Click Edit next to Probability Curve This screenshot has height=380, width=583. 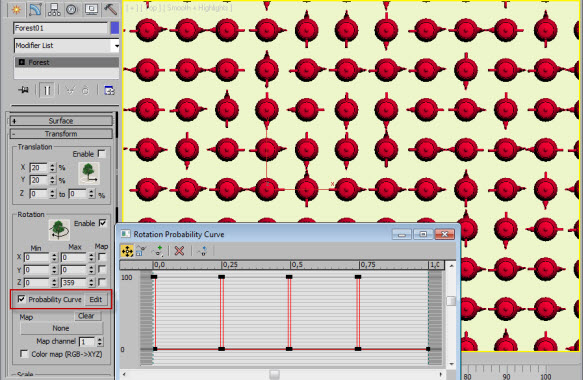96,299
